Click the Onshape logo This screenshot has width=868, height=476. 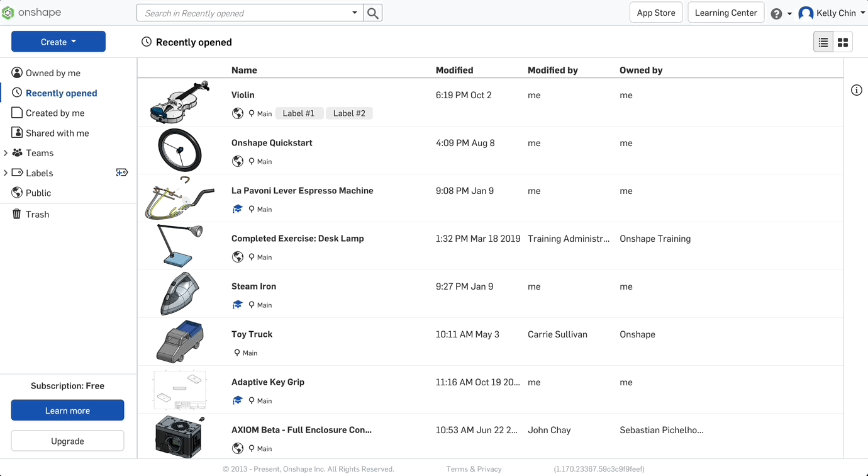[31, 13]
